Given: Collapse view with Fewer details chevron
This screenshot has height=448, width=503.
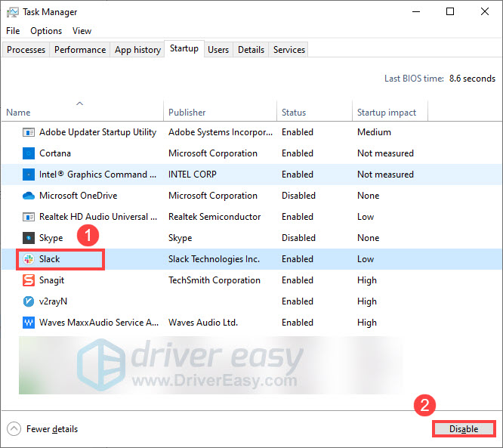Looking at the screenshot, I should (x=14, y=429).
